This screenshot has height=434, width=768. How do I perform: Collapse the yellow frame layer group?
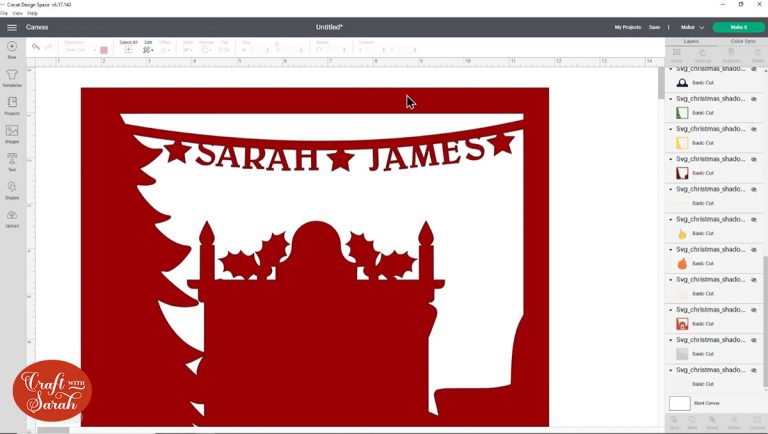[x=671, y=129]
